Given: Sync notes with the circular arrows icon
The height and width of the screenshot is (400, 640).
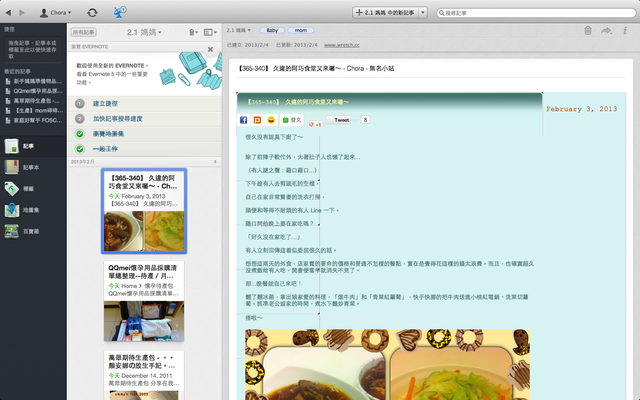Looking at the screenshot, I should tap(92, 13).
